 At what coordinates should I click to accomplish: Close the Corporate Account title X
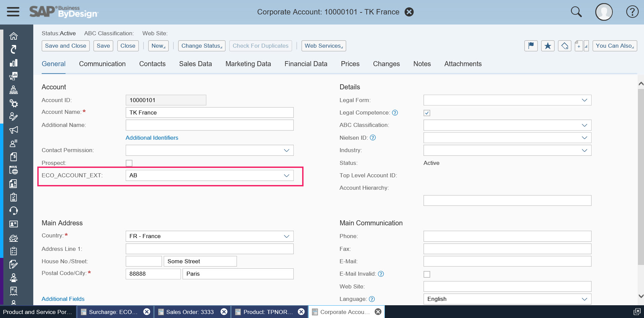coord(409,12)
